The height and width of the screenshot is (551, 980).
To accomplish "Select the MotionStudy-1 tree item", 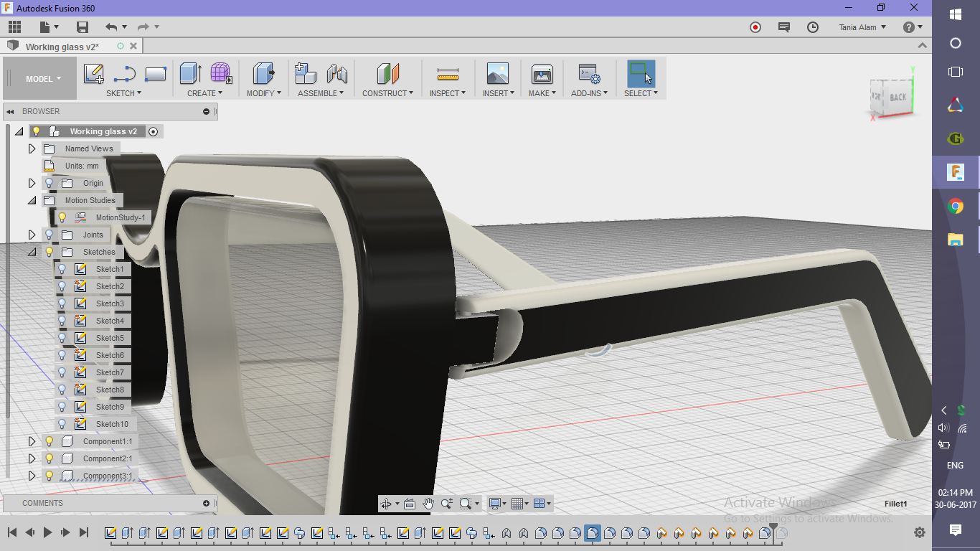I will pos(120,217).
